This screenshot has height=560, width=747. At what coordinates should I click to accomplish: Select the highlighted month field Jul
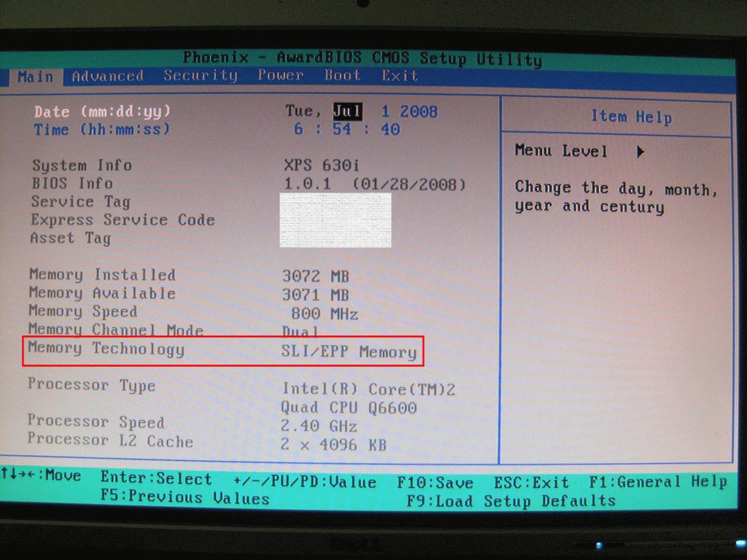point(347,112)
